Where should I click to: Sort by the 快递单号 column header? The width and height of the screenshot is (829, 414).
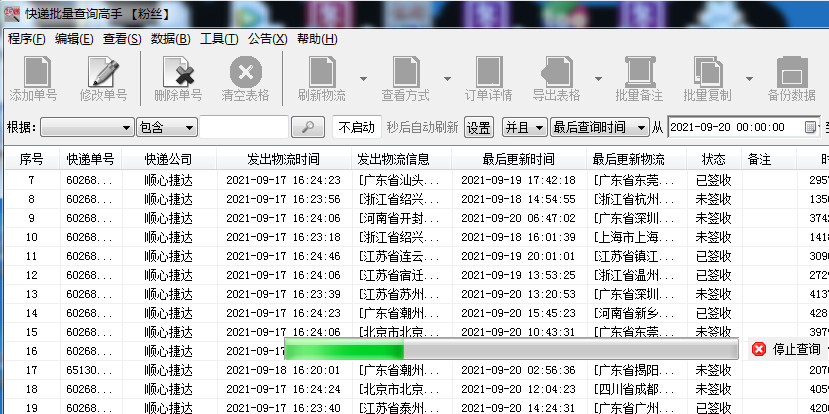(x=90, y=159)
